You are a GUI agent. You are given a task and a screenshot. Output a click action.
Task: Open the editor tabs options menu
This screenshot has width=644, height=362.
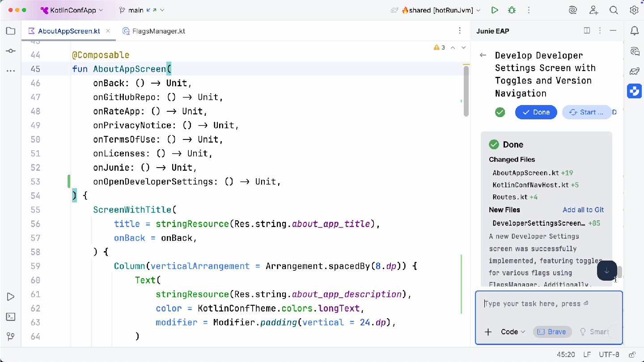pyautogui.click(x=460, y=31)
